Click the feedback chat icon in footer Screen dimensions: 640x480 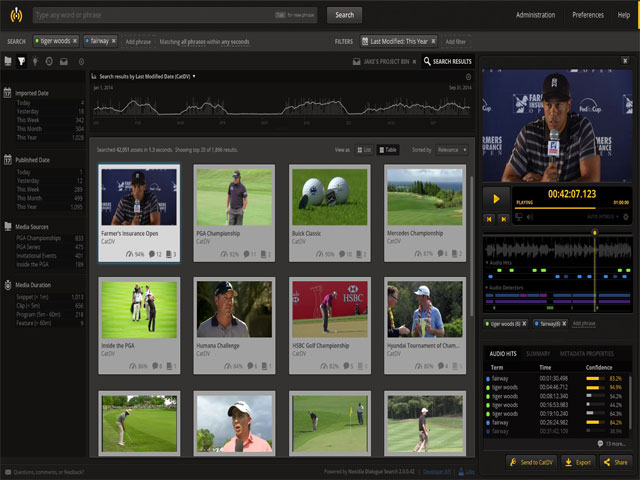pyautogui.click(x=8, y=472)
